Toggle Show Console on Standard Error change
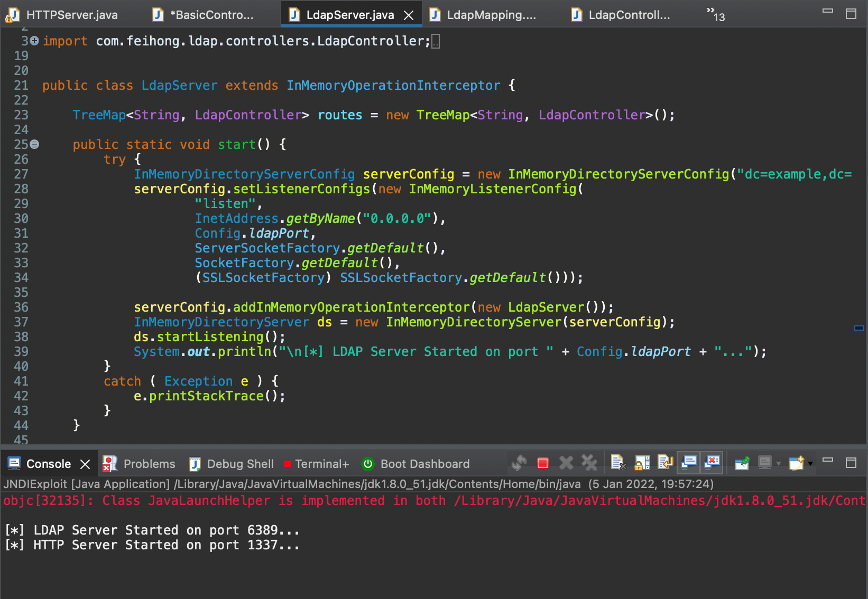The height and width of the screenshot is (599, 868). click(x=712, y=463)
